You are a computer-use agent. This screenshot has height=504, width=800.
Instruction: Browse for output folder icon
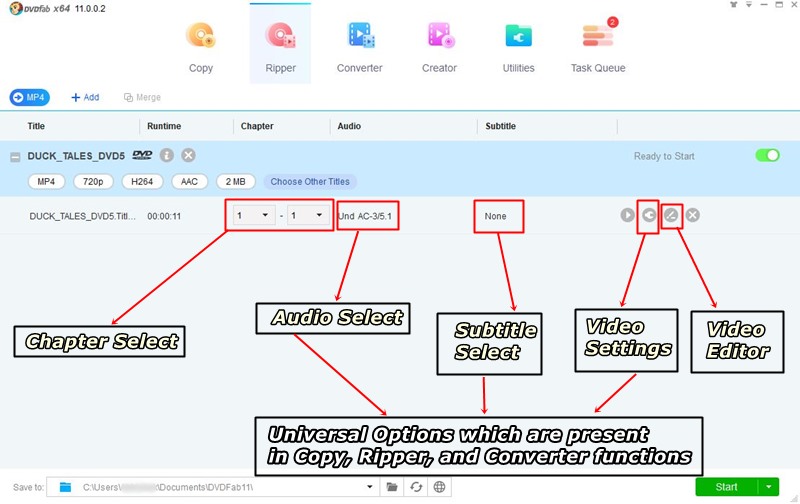[x=392, y=487]
